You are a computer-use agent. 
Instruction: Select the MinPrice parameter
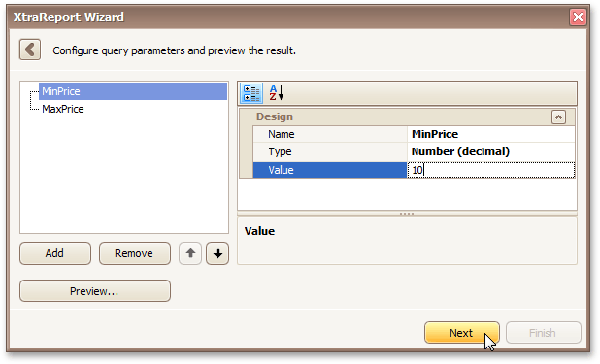coord(133,91)
